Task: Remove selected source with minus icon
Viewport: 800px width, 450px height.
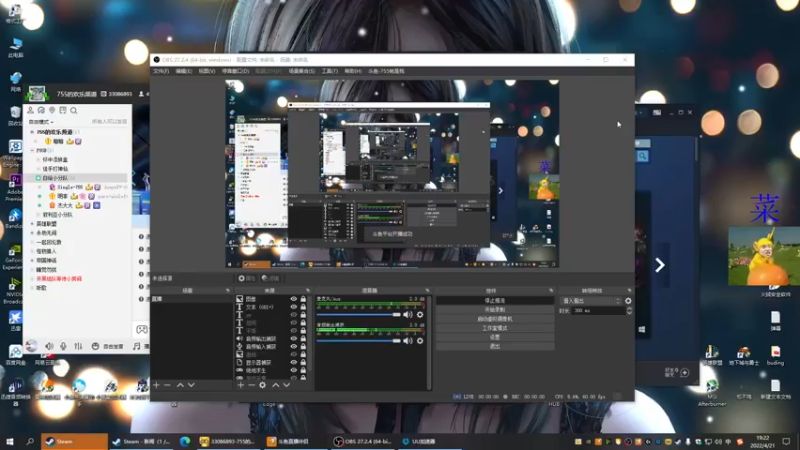Action: tap(251, 385)
